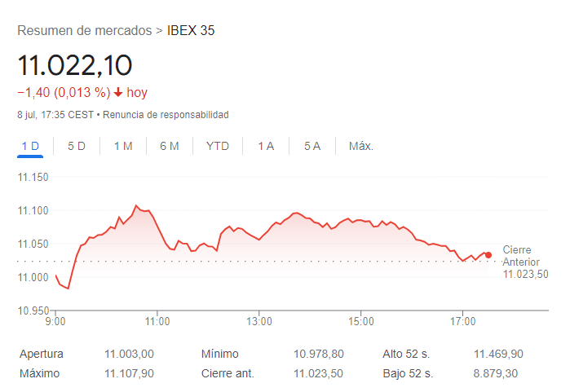Click the Apertura value 11.003,00

(129, 354)
